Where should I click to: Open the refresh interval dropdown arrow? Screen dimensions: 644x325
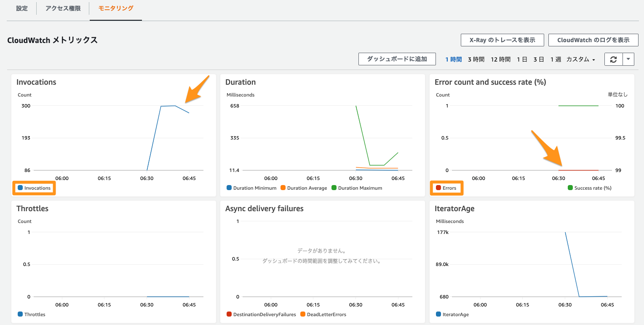click(628, 59)
